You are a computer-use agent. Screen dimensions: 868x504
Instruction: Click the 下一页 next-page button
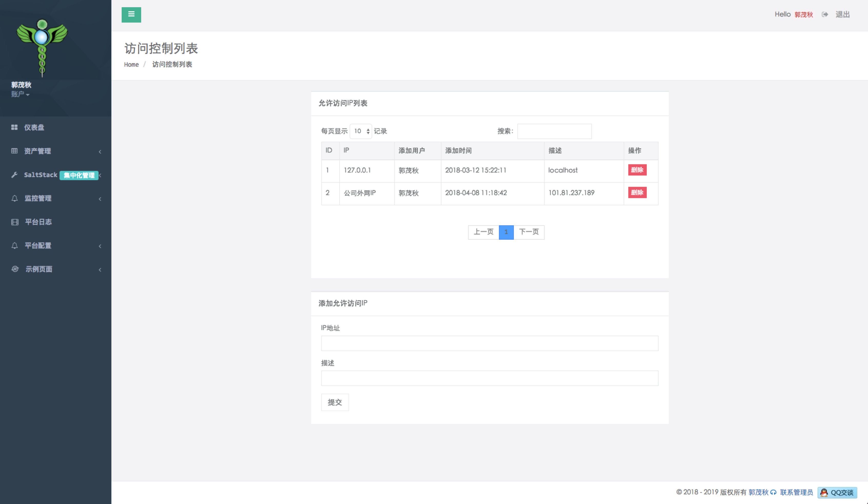pyautogui.click(x=529, y=232)
